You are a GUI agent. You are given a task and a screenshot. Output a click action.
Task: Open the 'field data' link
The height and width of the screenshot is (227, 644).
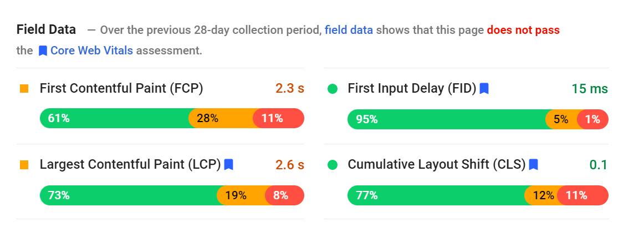tap(349, 31)
